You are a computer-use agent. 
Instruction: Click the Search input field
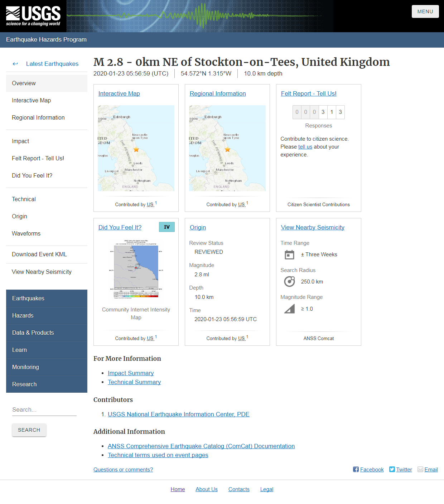[x=44, y=409]
